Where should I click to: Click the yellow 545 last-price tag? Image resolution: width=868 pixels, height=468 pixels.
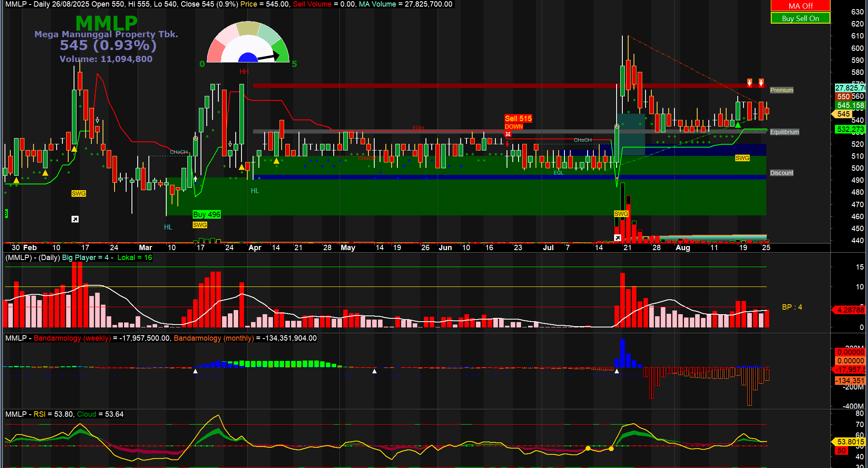tap(843, 114)
